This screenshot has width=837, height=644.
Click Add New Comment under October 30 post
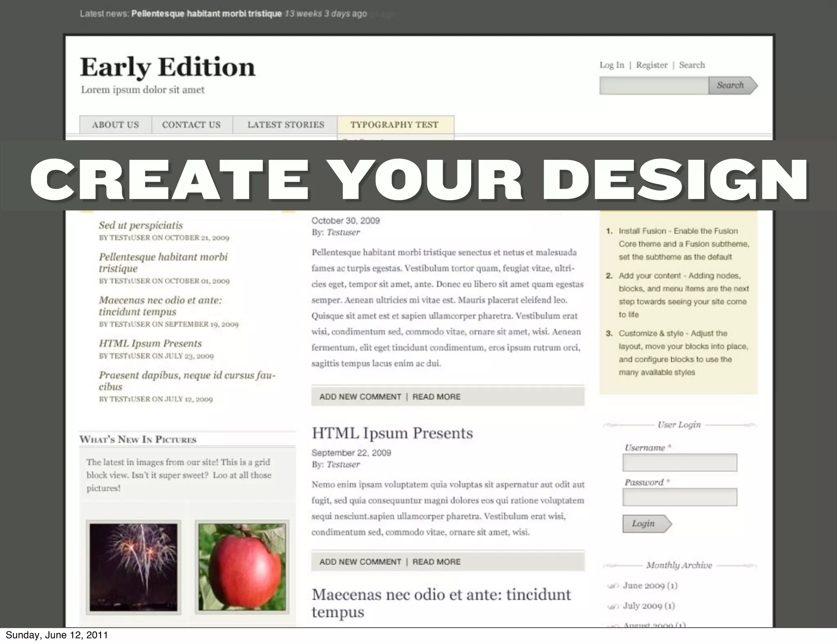tap(360, 397)
